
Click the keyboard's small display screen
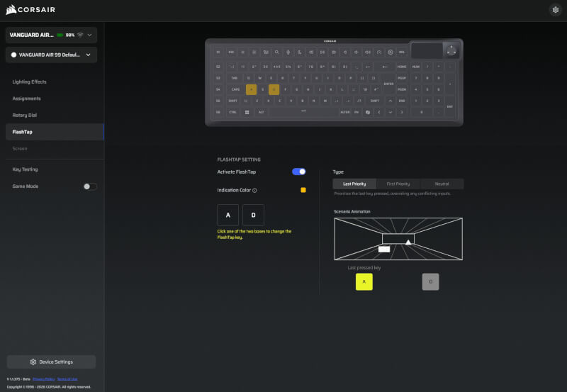pyautogui.click(x=427, y=50)
